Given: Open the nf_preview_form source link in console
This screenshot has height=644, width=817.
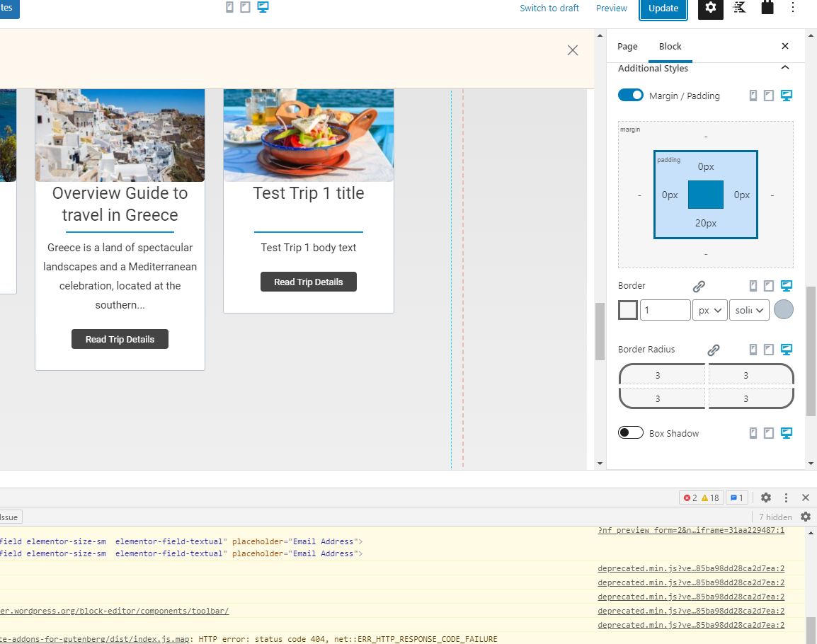Looking at the screenshot, I should pyautogui.click(x=691, y=530).
